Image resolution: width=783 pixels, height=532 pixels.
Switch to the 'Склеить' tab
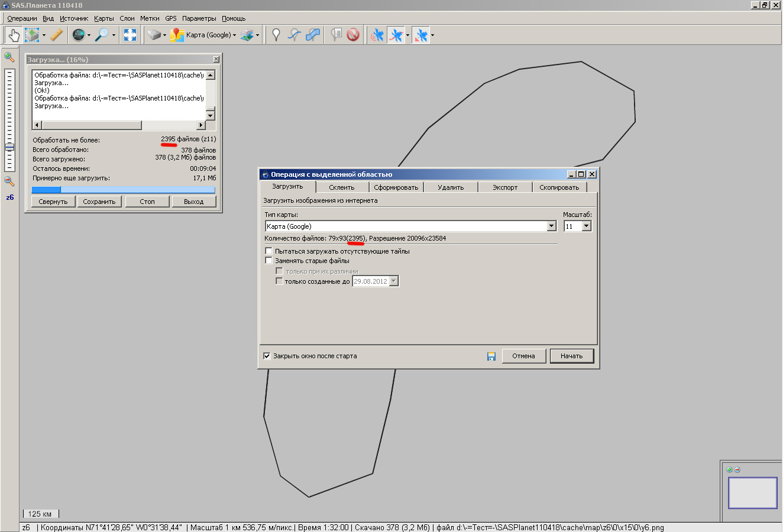point(341,187)
